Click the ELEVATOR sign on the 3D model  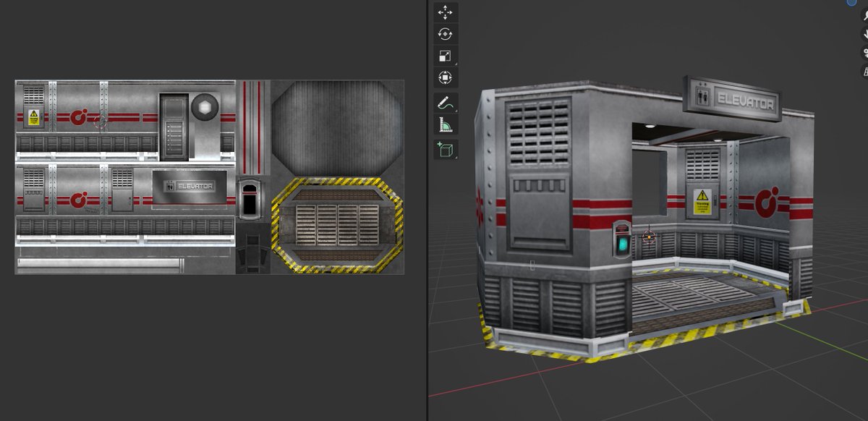coord(733,98)
